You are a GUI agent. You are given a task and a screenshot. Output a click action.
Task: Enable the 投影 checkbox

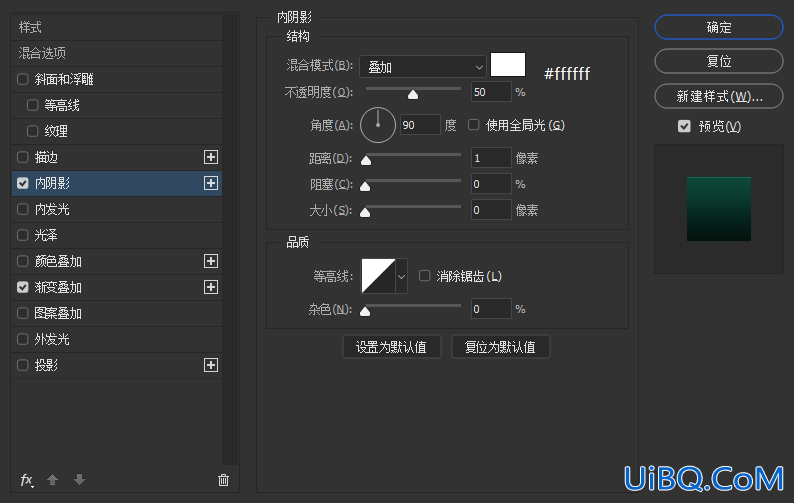coord(22,365)
